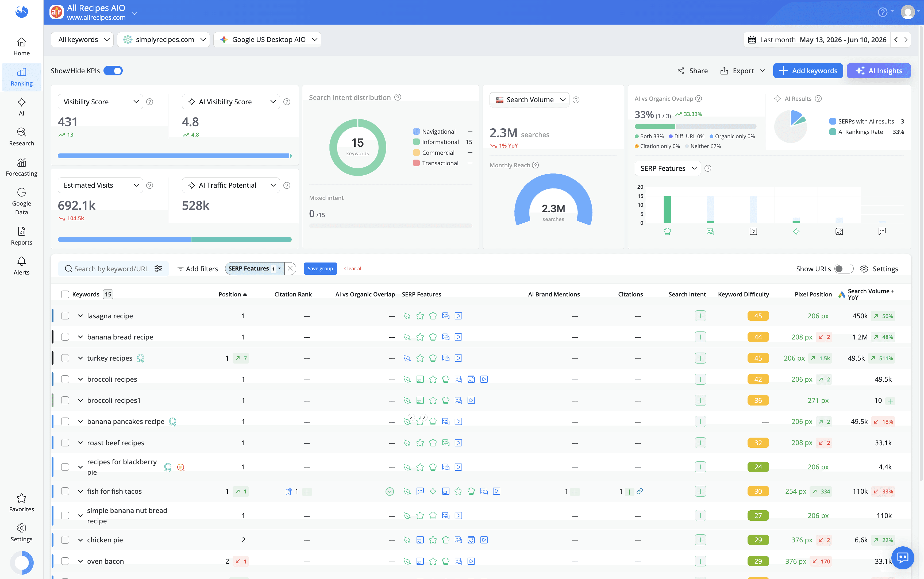Open the Home section in sidebar

point(21,47)
